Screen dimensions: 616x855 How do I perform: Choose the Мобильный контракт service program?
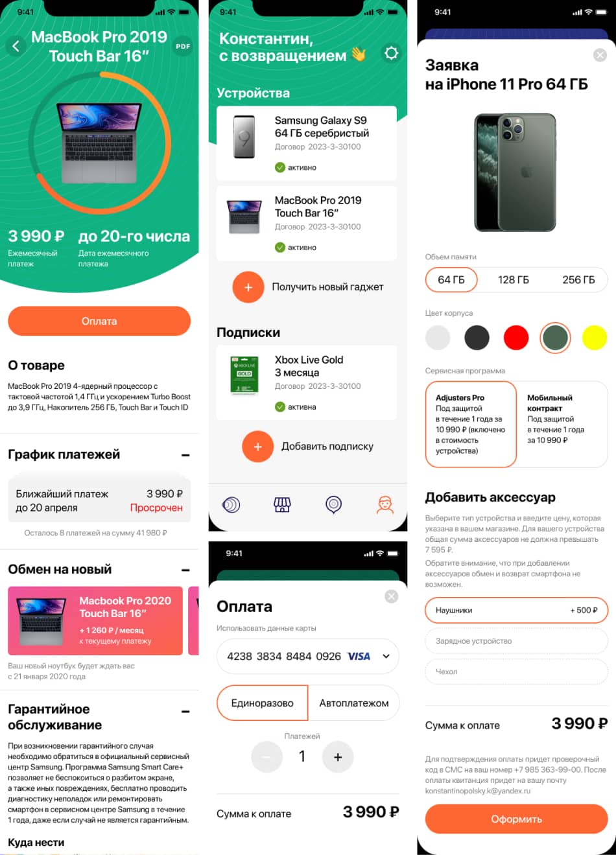click(x=562, y=424)
